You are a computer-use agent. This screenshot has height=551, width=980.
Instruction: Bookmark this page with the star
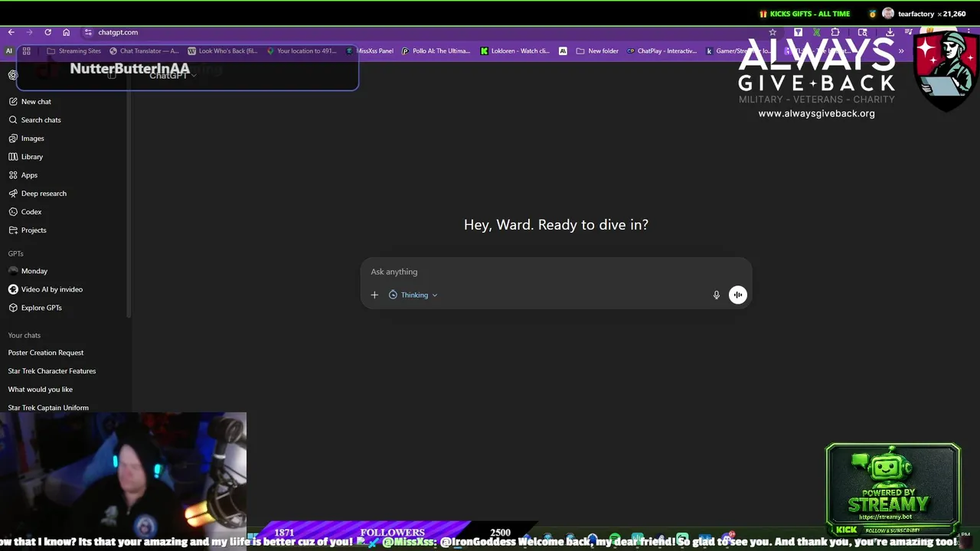(773, 32)
